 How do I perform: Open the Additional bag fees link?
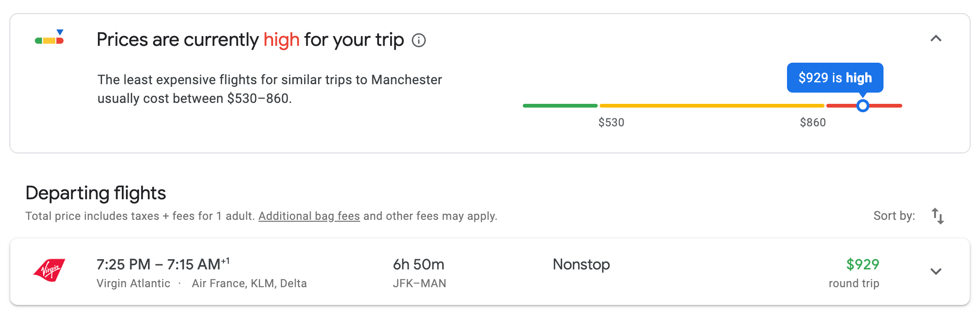[309, 216]
